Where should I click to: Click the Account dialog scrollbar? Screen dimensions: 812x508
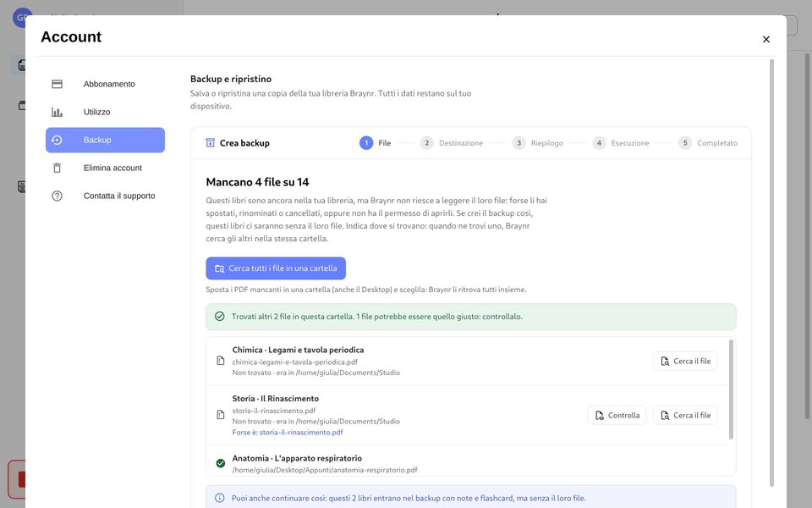click(x=771, y=273)
